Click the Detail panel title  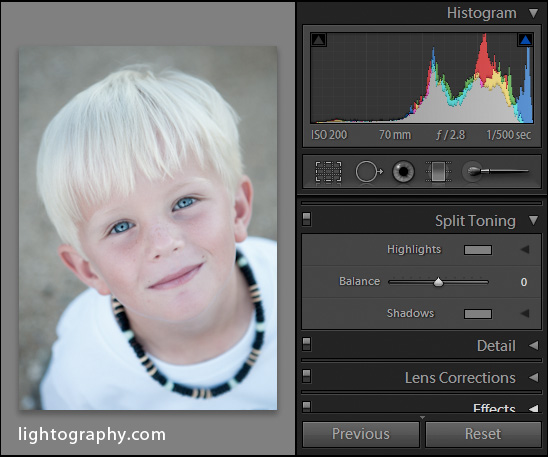point(496,346)
